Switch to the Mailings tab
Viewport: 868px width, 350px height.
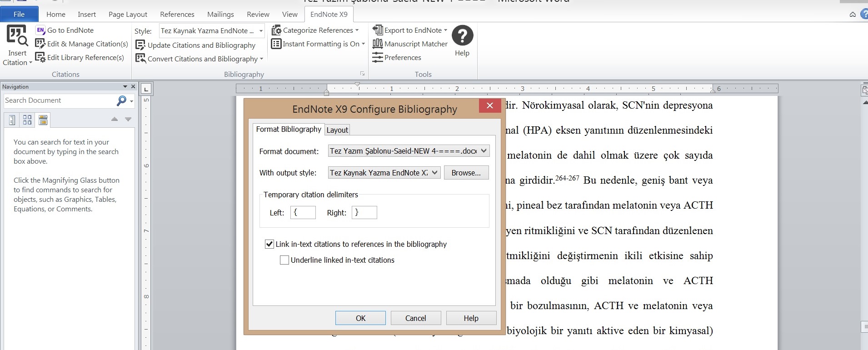pos(220,15)
